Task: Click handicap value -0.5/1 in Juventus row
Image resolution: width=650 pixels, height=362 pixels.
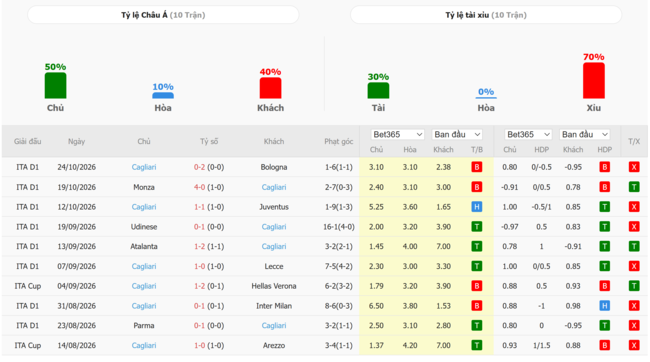Action: pyautogui.click(x=541, y=207)
